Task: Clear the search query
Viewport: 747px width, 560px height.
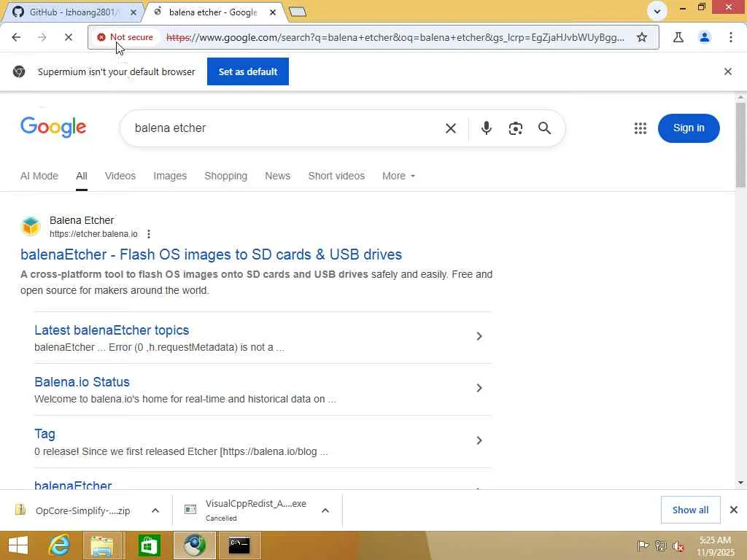Action: tap(451, 128)
